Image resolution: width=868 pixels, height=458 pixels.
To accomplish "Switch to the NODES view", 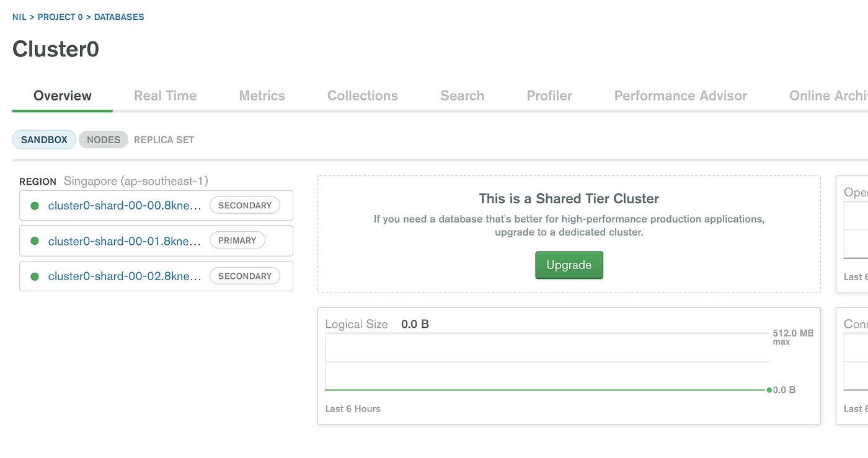I will [103, 139].
